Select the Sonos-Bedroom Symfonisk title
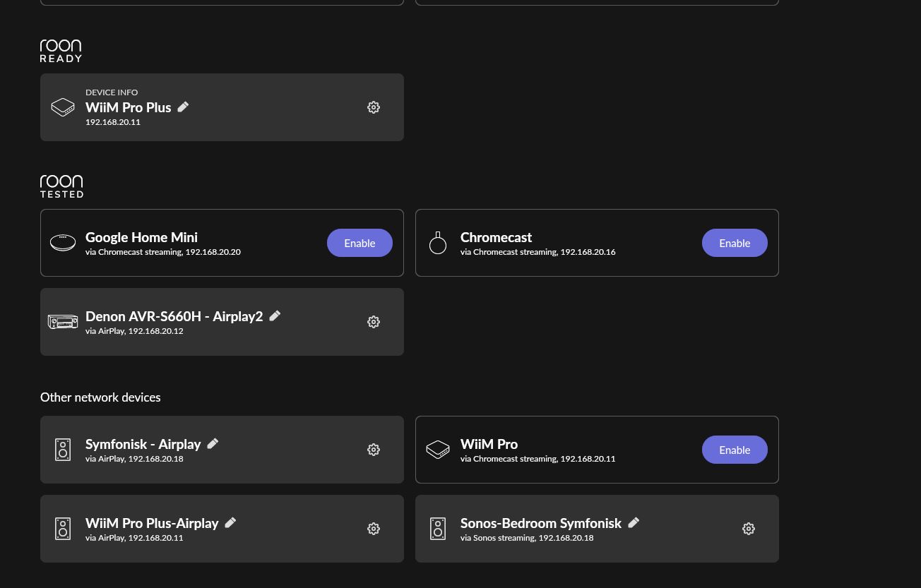Viewport: 921px width, 588px height. point(541,523)
